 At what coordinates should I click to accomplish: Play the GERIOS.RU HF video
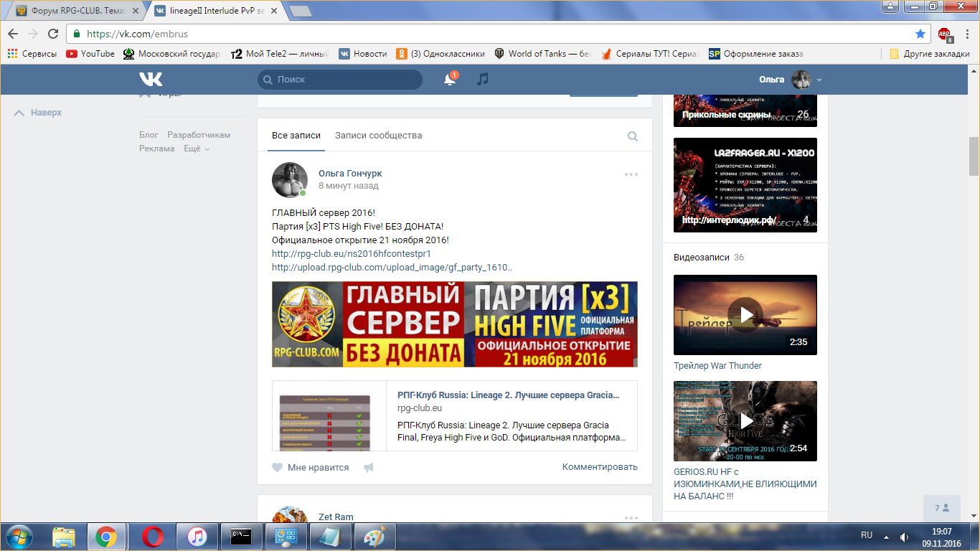pos(745,421)
